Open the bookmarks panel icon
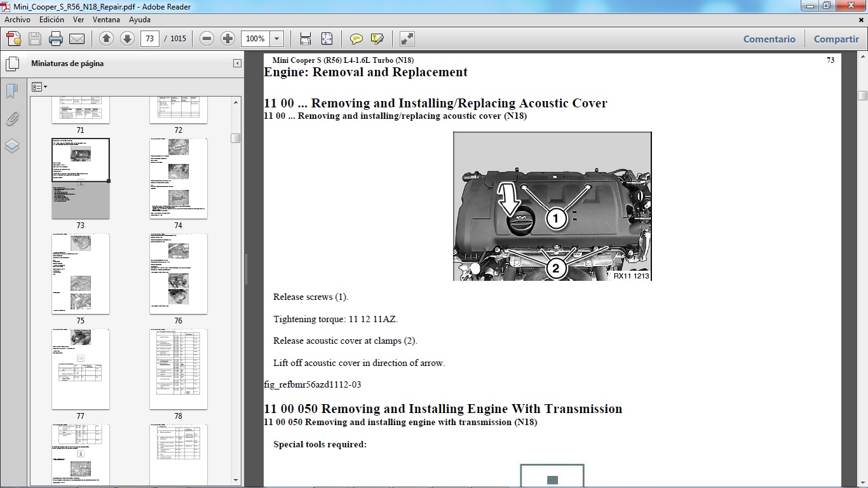Image resolution: width=868 pixels, height=488 pixels. click(x=12, y=91)
